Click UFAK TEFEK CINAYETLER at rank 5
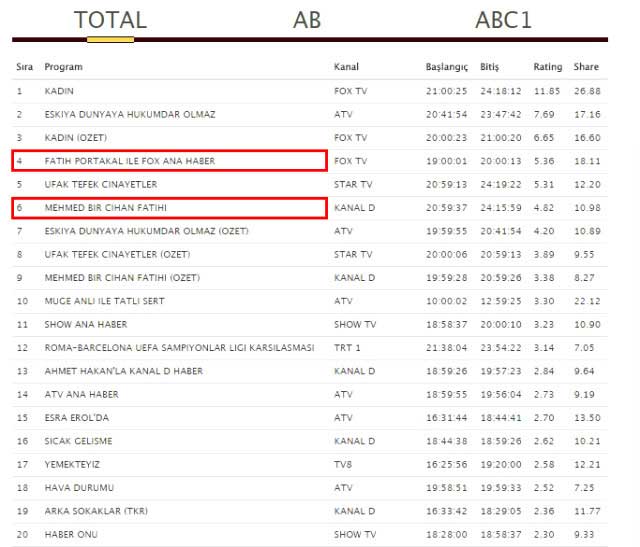 tap(100, 184)
